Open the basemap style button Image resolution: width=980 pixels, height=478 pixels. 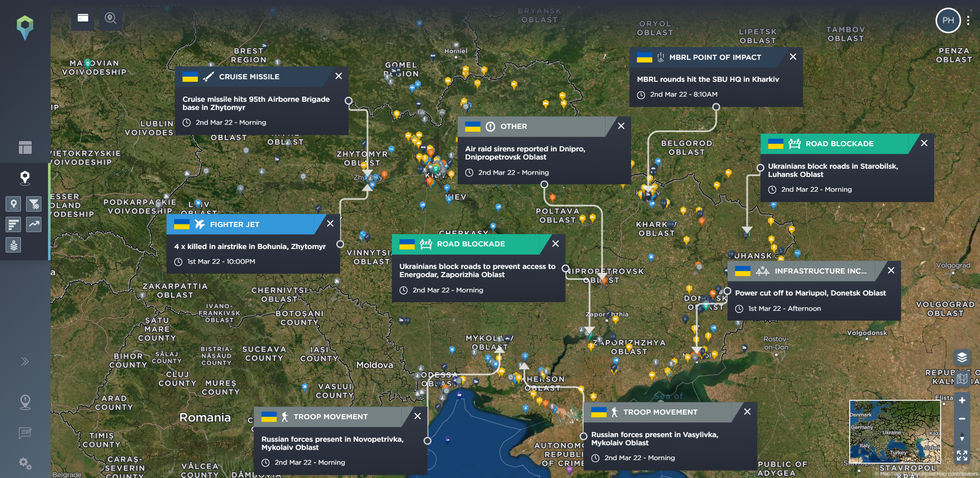962,379
